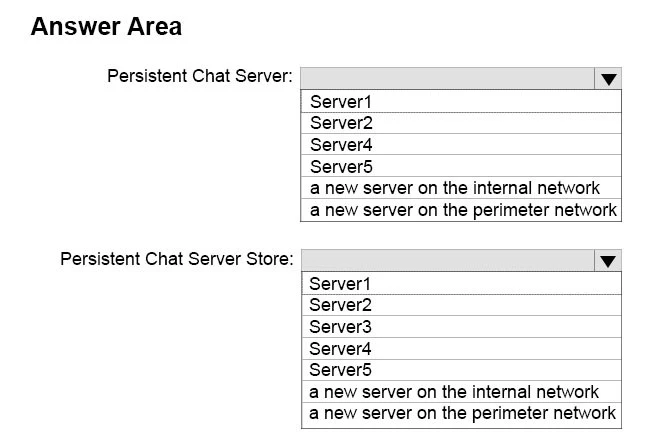Image resolution: width=649 pixels, height=442 pixels.
Task: Choose Server5 for Persistent Chat Server
Action: tap(460, 167)
